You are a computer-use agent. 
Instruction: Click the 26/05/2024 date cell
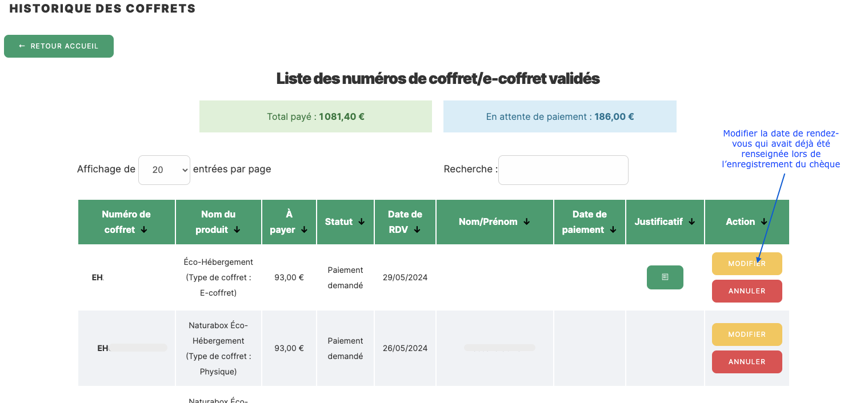tap(405, 348)
